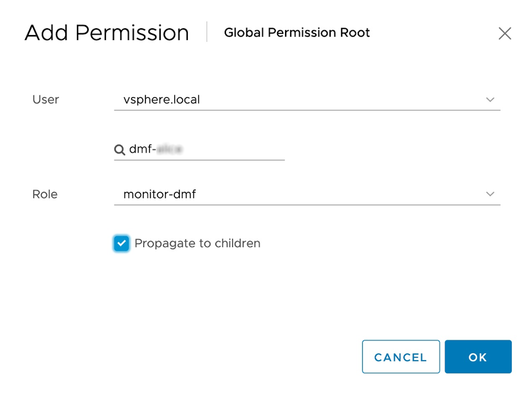
Task: Click the User field label
Action: (46, 100)
